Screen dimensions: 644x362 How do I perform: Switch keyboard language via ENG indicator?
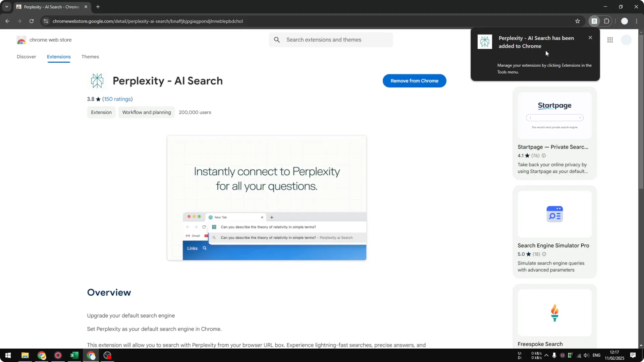[x=597, y=355]
